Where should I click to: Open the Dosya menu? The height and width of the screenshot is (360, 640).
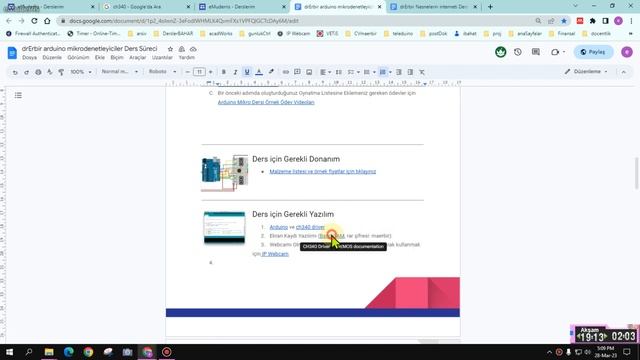point(29,58)
